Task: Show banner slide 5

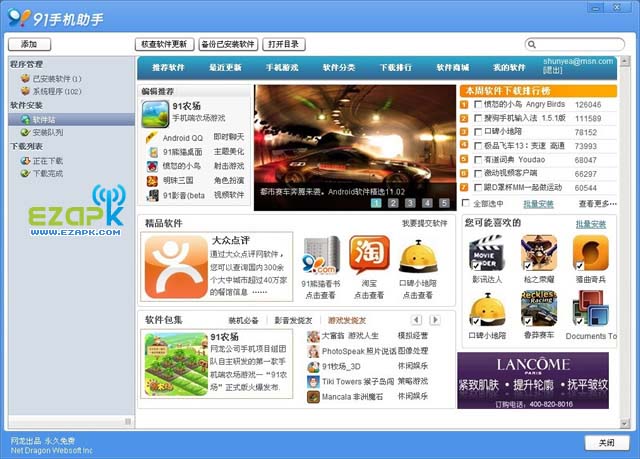Action: [444, 203]
